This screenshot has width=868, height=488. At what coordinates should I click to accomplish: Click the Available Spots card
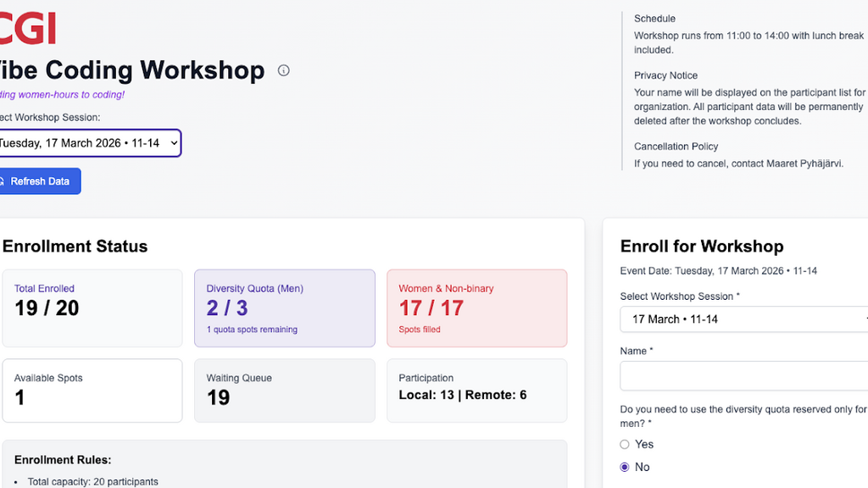[x=92, y=390]
